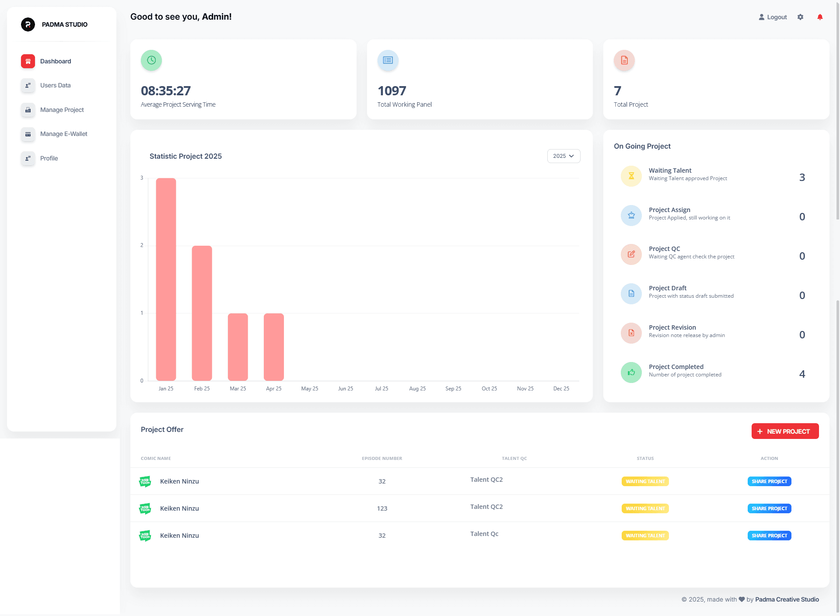Click Share Project for episode 123

pos(769,508)
